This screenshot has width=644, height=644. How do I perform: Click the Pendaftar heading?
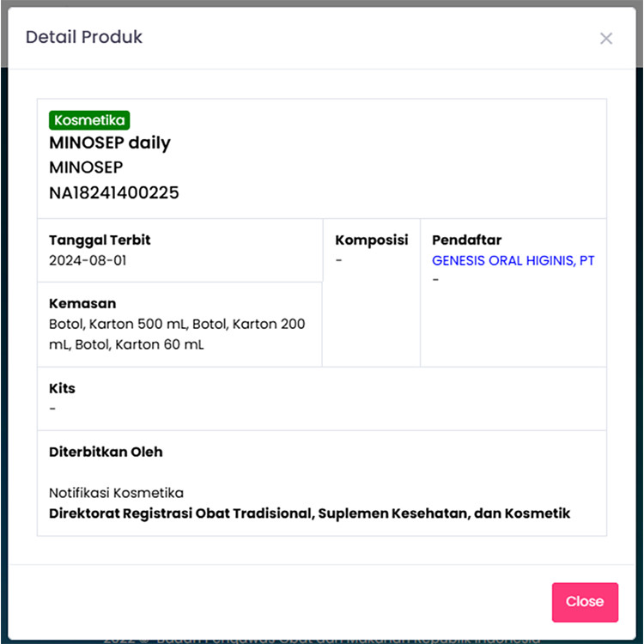[466, 240]
